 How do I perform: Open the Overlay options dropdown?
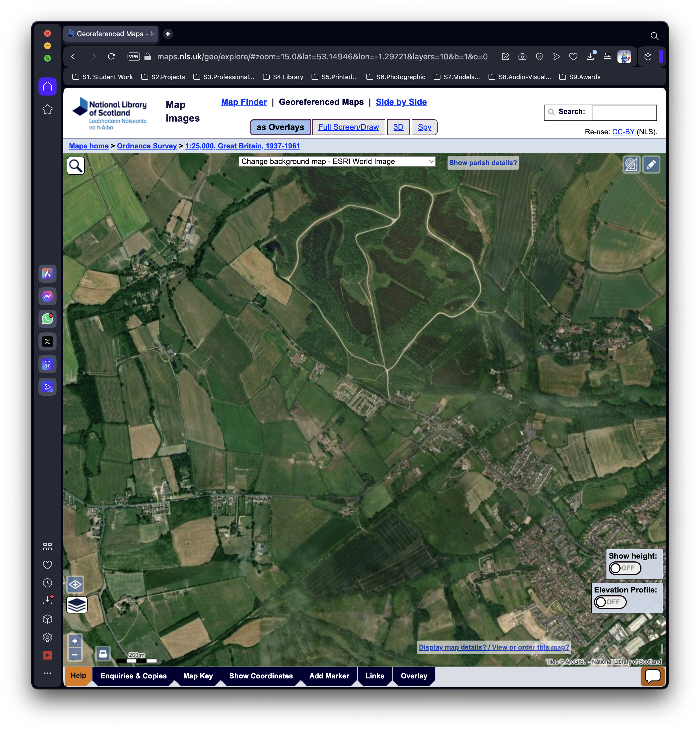[x=415, y=676]
